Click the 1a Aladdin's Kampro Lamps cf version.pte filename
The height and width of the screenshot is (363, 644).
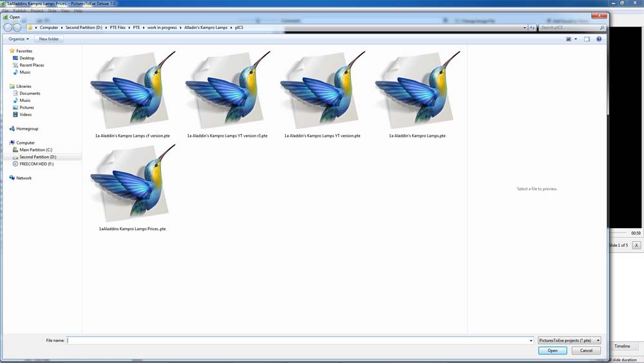tap(132, 135)
